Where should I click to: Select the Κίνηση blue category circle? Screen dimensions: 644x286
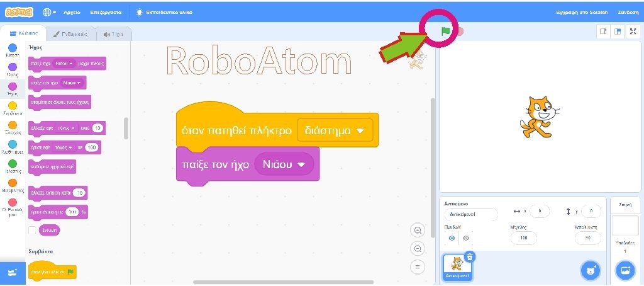coord(13,48)
